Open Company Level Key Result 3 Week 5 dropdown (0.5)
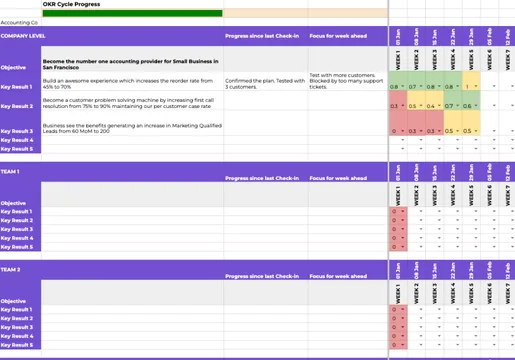 tap(476, 131)
